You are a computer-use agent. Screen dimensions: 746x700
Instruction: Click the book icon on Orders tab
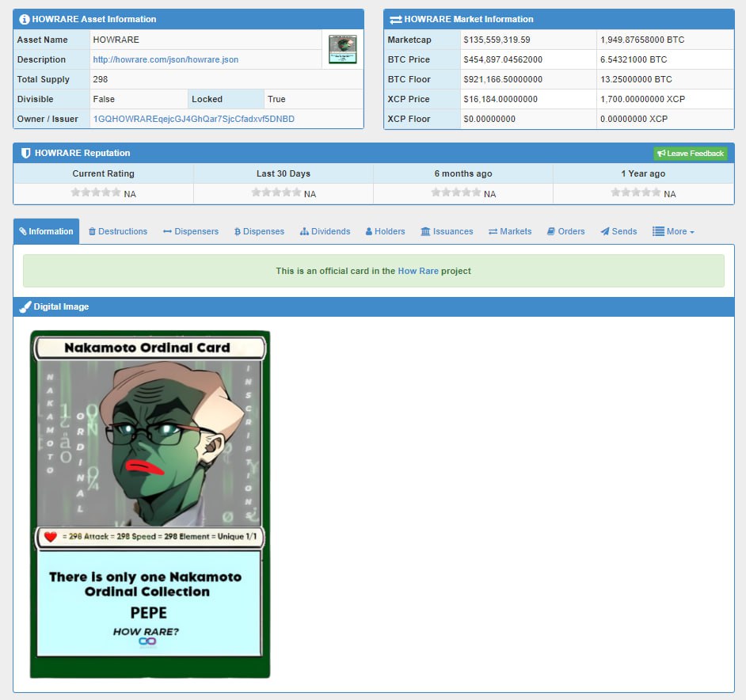click(551, 231)
